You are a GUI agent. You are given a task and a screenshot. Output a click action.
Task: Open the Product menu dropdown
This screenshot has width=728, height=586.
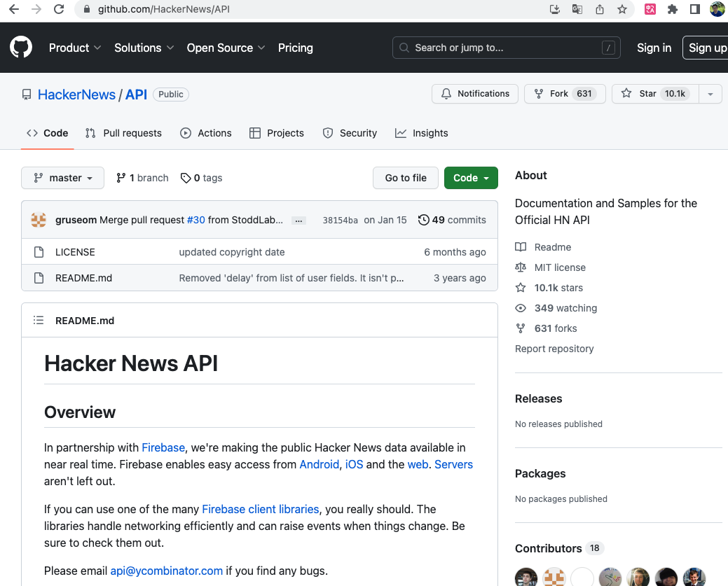75,48
